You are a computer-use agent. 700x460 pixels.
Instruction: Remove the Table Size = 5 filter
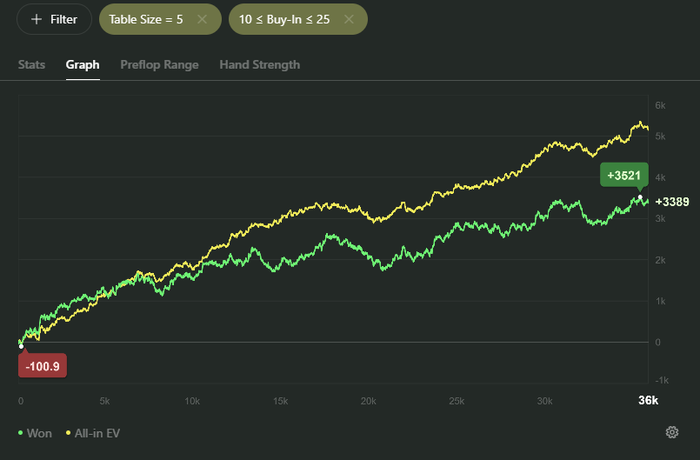click(x=202, y=19)
